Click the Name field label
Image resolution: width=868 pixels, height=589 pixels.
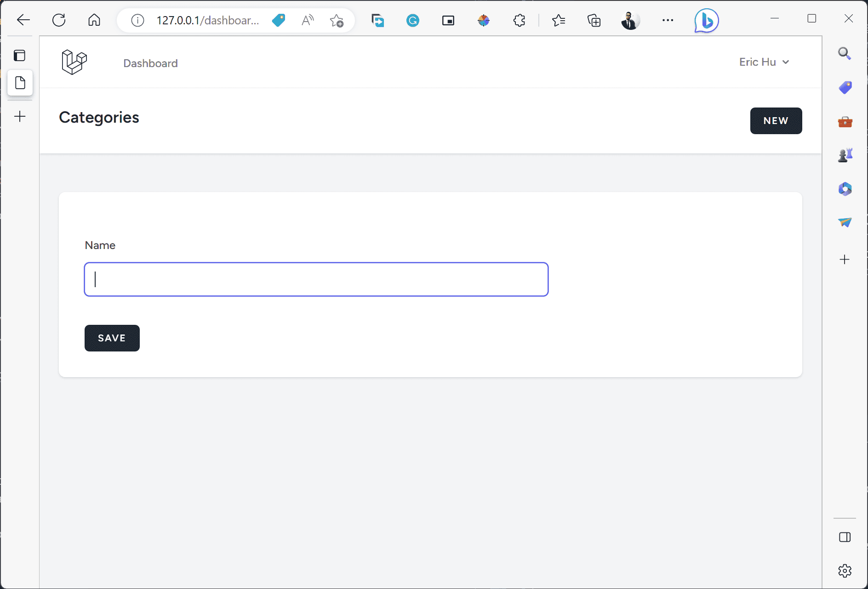(x=100, y=245)
